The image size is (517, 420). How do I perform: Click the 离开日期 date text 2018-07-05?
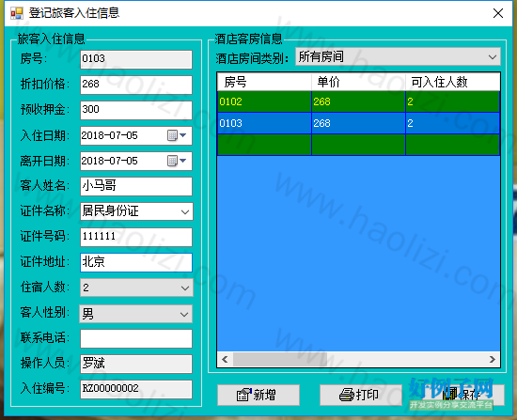point(109,161)
